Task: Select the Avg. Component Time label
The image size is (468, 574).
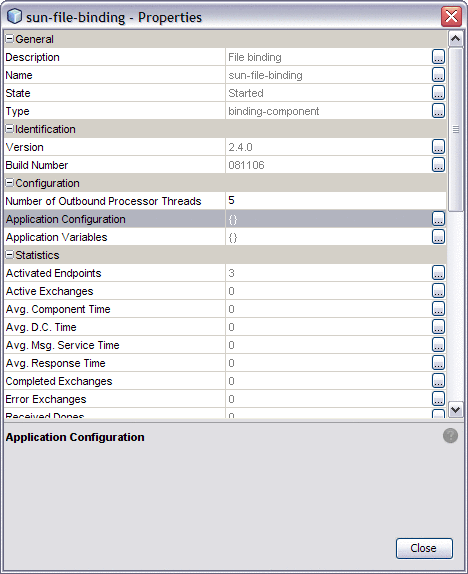Action: [x=58, y=309]
